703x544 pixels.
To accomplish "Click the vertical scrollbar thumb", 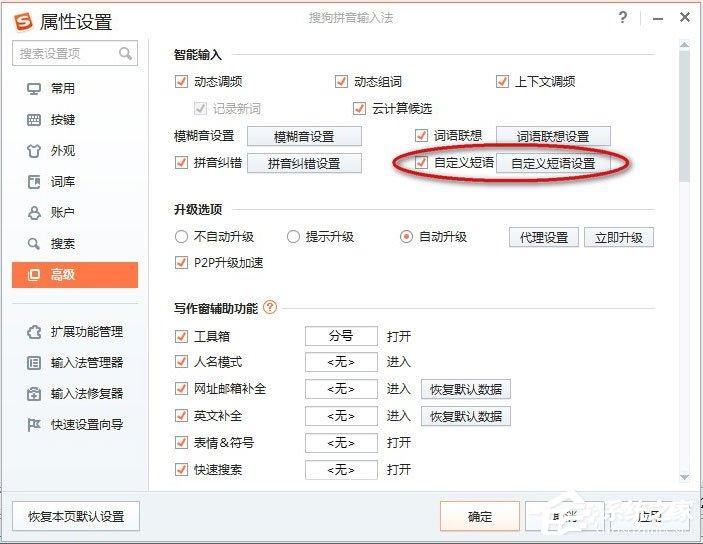I will coord(685,117).
